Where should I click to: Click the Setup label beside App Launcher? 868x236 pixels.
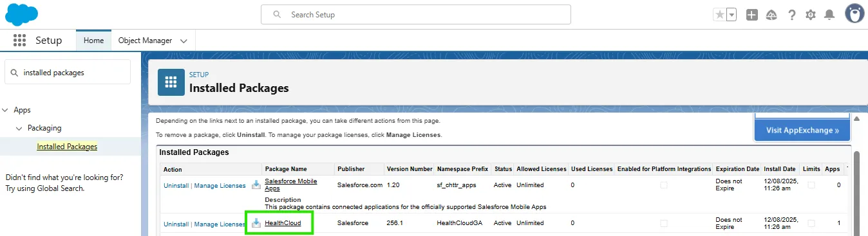[x=49, y=40]
